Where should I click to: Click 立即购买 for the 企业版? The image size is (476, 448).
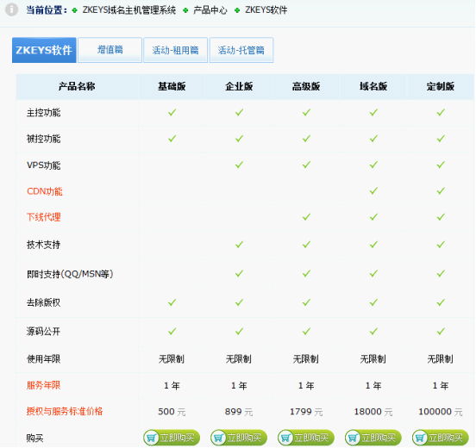239,438
